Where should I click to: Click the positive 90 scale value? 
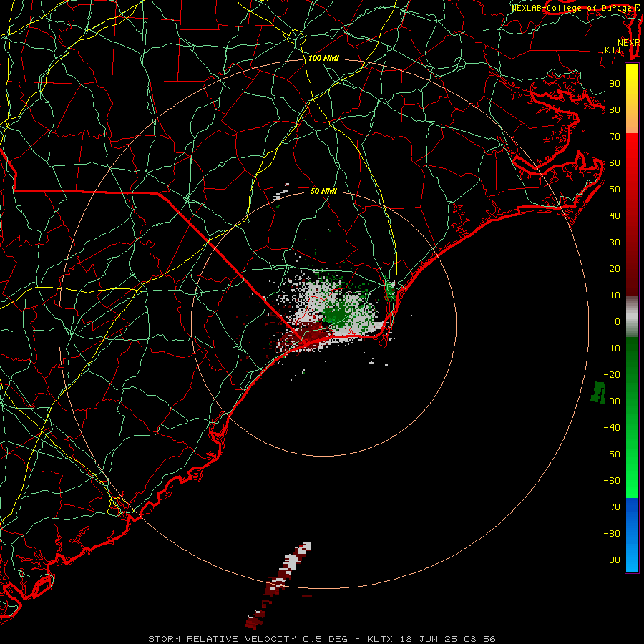coord(615,84)
